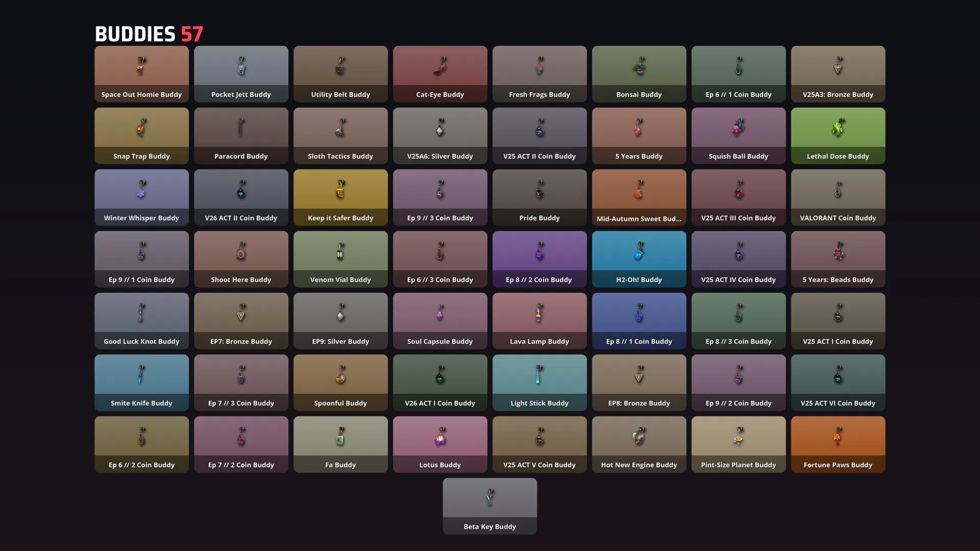
Task: Choose the Cat-Eye Buddy charm icon
Action: point(440,66)
